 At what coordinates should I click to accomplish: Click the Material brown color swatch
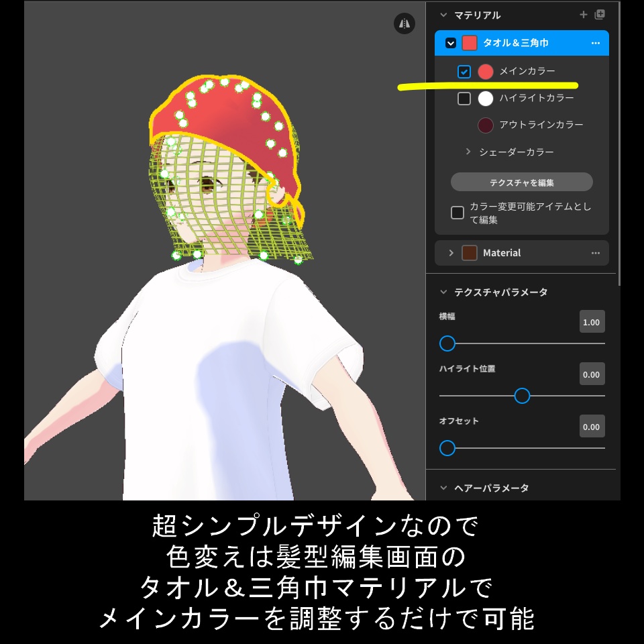[x=470, y=253]
